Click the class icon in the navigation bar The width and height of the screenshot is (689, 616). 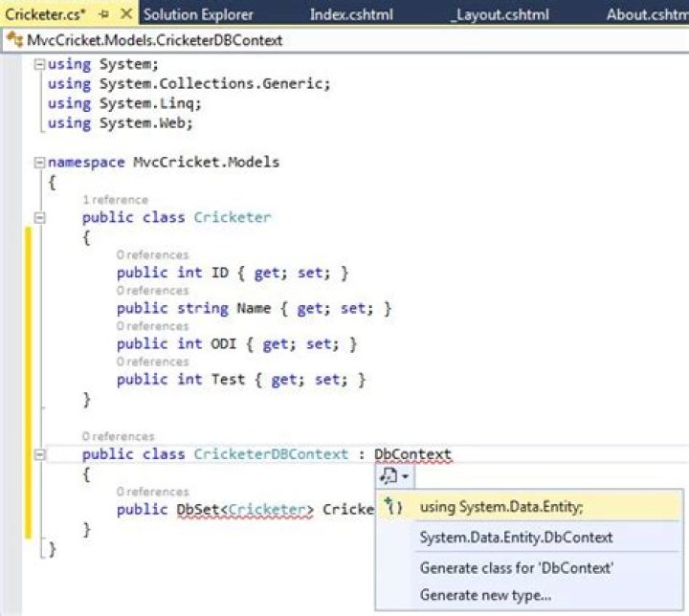(14, 41)
